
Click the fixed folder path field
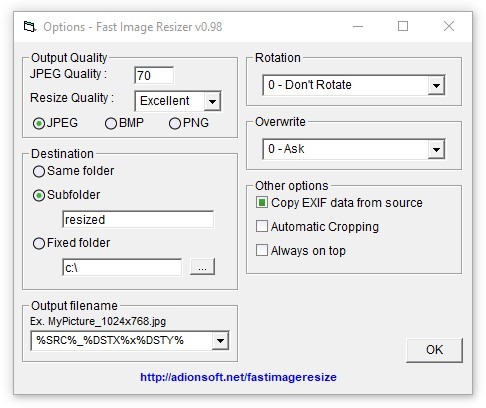(122, 267)
